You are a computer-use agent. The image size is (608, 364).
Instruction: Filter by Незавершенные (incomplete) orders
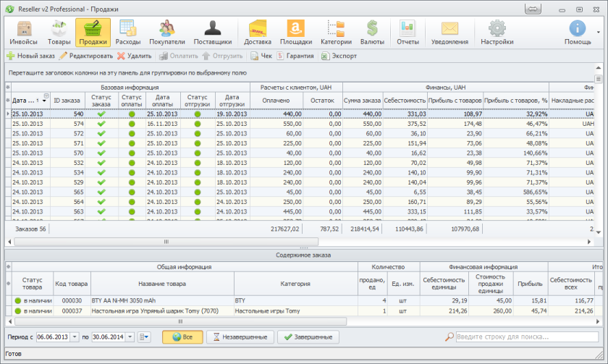240,337
